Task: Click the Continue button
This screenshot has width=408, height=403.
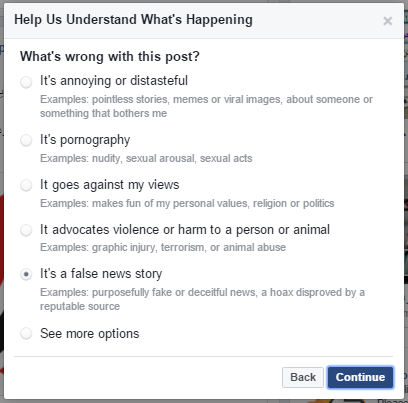Action: click(360, 377)
